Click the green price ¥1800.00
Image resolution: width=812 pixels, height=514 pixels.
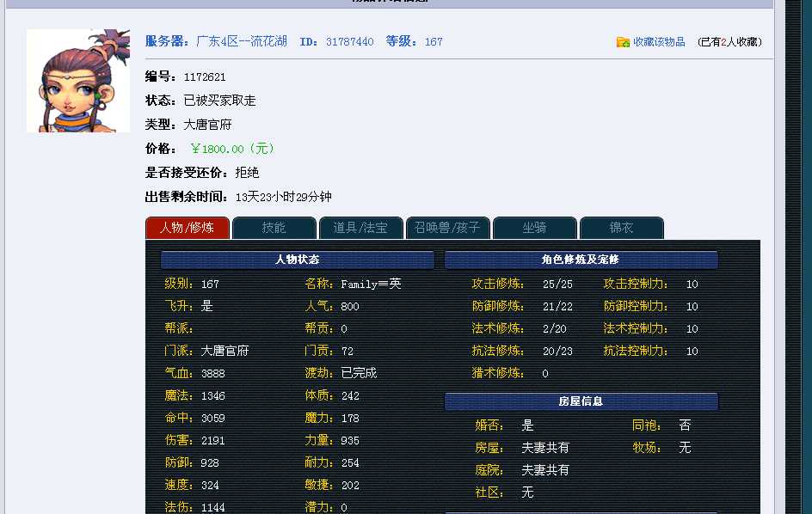tap(232, 149)
